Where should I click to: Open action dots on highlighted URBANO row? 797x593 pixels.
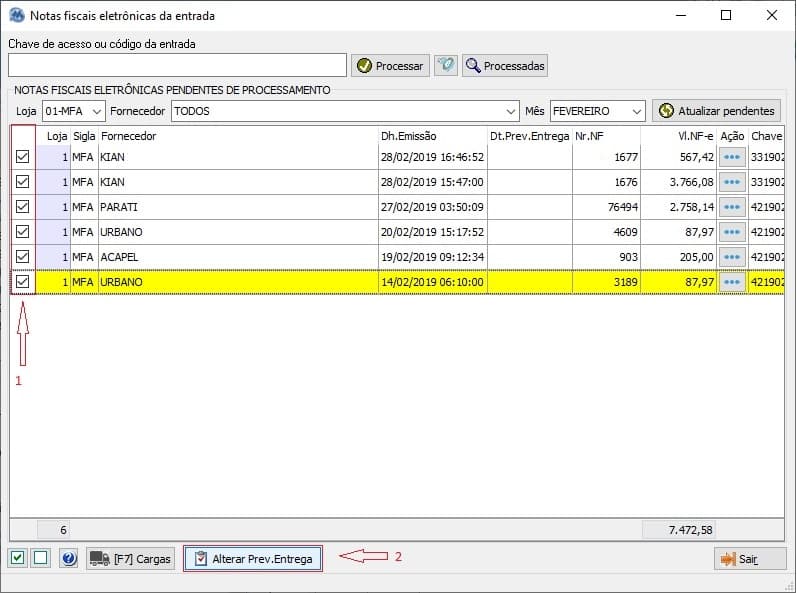pyautogui.click(x=732, y=282)
